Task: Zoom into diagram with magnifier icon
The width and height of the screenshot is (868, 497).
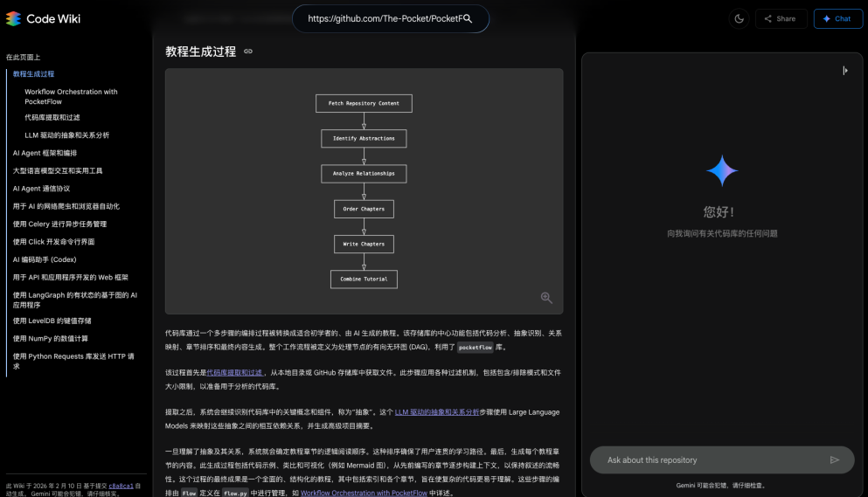Action: (x=546, y=298)
